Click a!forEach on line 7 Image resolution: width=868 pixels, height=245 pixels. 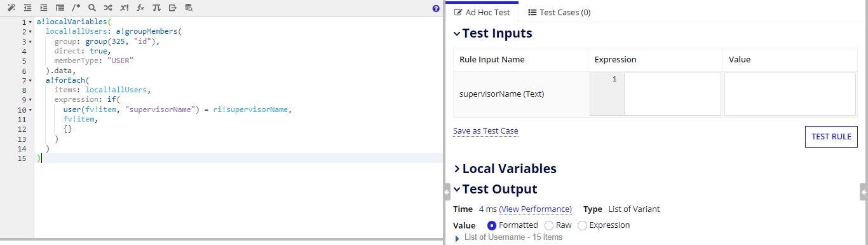pyautogui.click(x=65, y=80)
